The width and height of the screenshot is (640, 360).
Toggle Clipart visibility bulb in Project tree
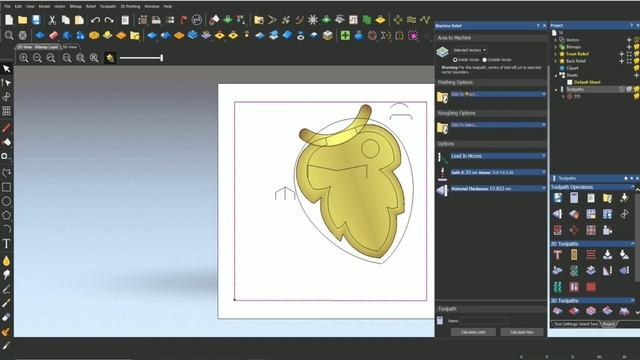pyautogui.click(x=637, y=68)
